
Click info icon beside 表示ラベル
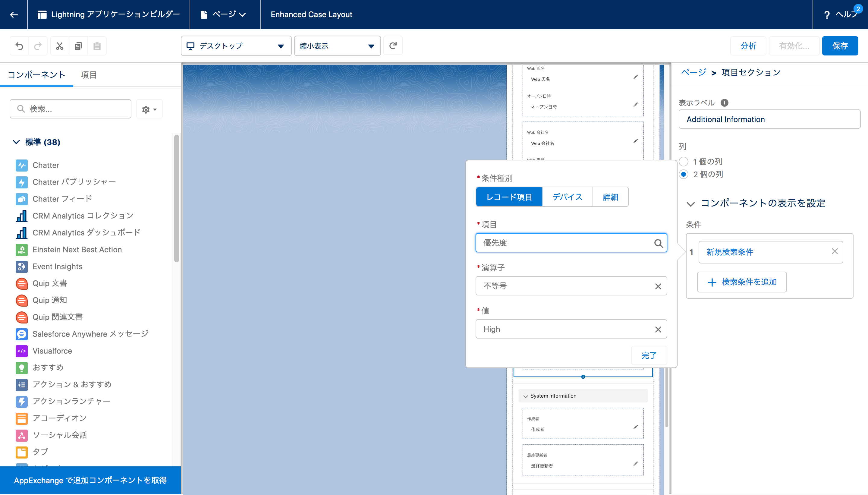pos(724,103)
